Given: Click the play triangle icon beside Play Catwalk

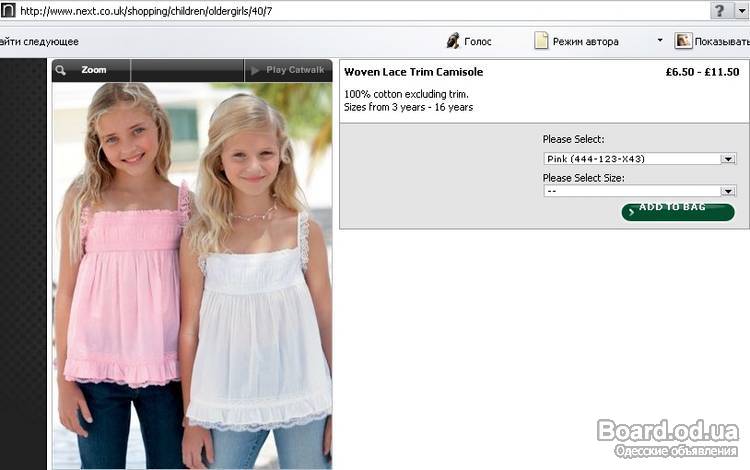Looking at the screenshot, I should pyautogui.click(x=256, y=70).
